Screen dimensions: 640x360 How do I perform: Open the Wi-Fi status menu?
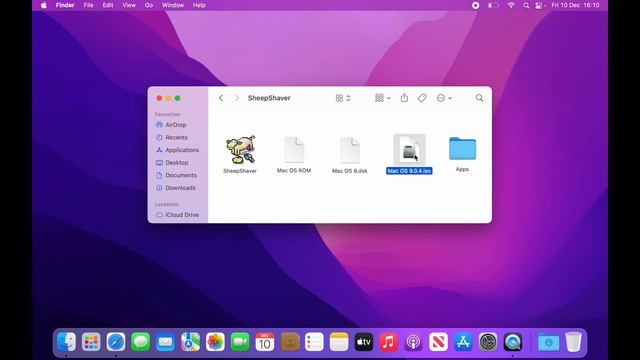(511, 5)
